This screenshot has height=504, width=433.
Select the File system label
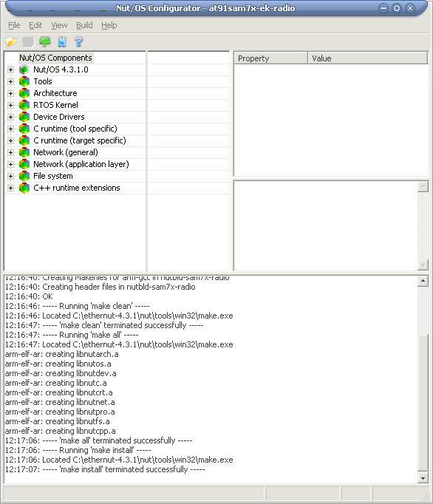(53, 176)
